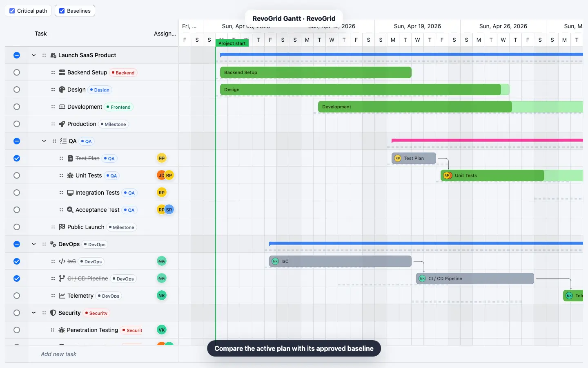
Task: Click the Security tag on Security group
Action: pos(96,313)
